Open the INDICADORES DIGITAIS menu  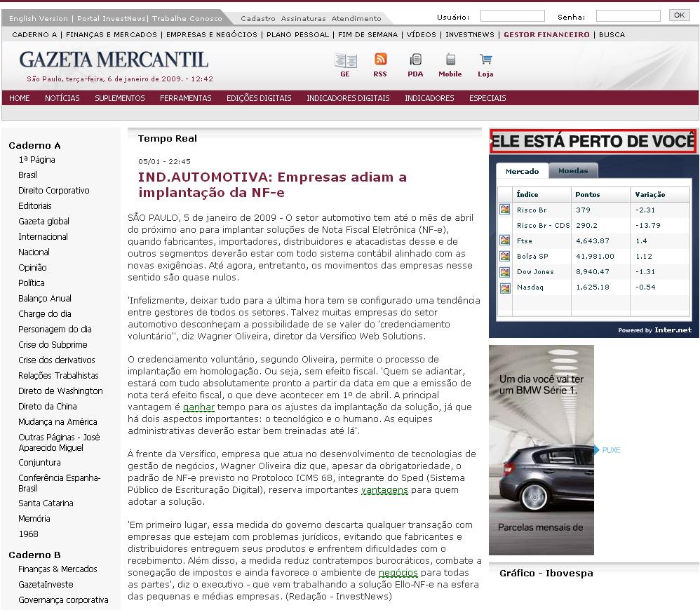point(348,98)
